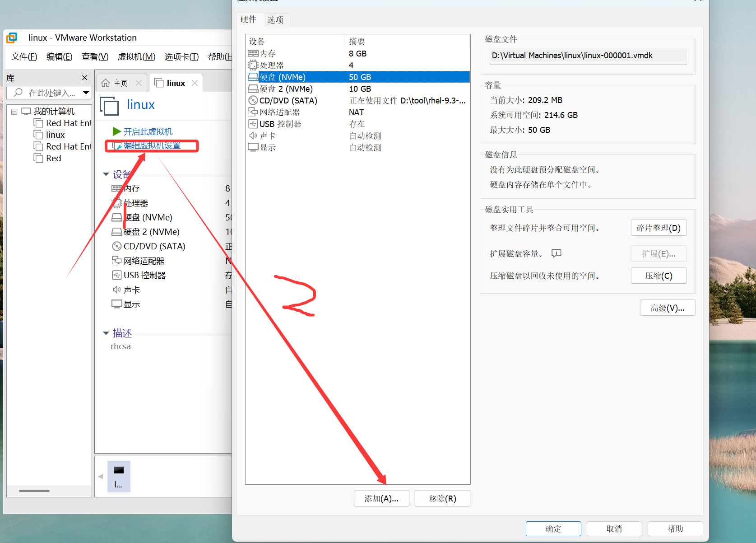
Task: Click 硬盘 2 (NVMe) disk icon in main window
Action: [116, 232]
